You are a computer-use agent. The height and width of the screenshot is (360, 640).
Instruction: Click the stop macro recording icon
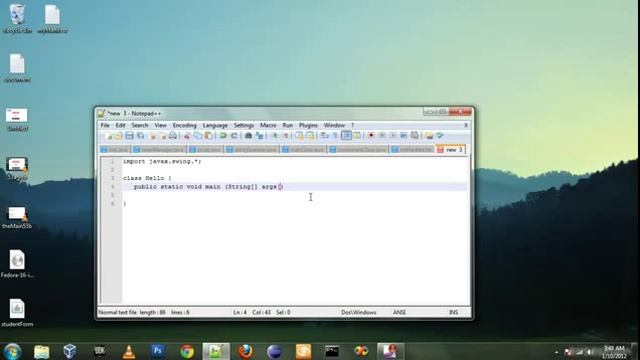pyautogui.click(x=382, y=136)
